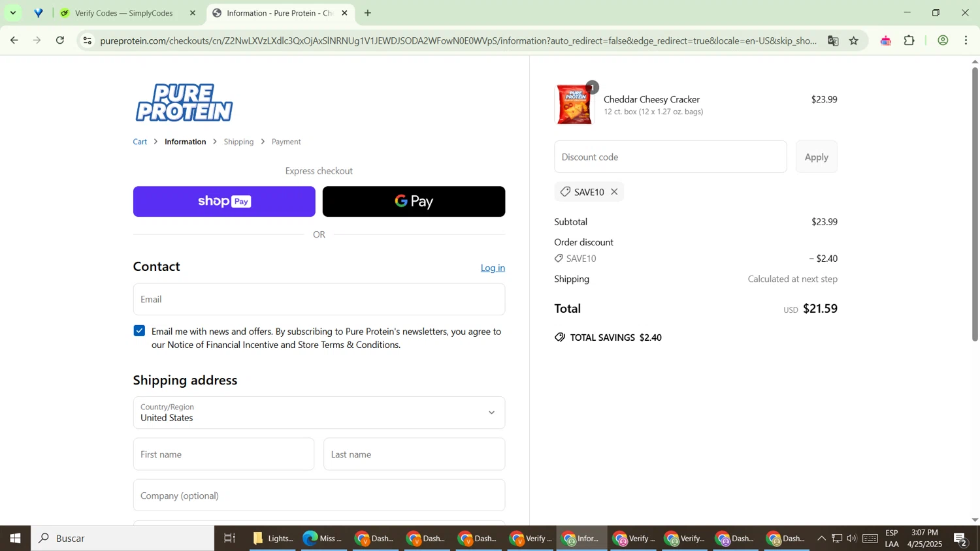Uncheck the email news and offers checkbox
The width and height of the screenshot is (980, 551).
coord(139,331)
